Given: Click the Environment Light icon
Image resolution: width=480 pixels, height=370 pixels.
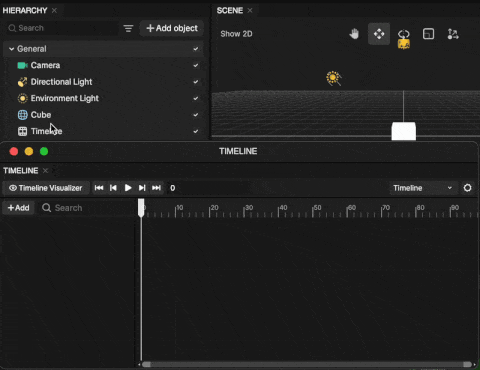Looking at the screenshot, I should tap(22, 98).
